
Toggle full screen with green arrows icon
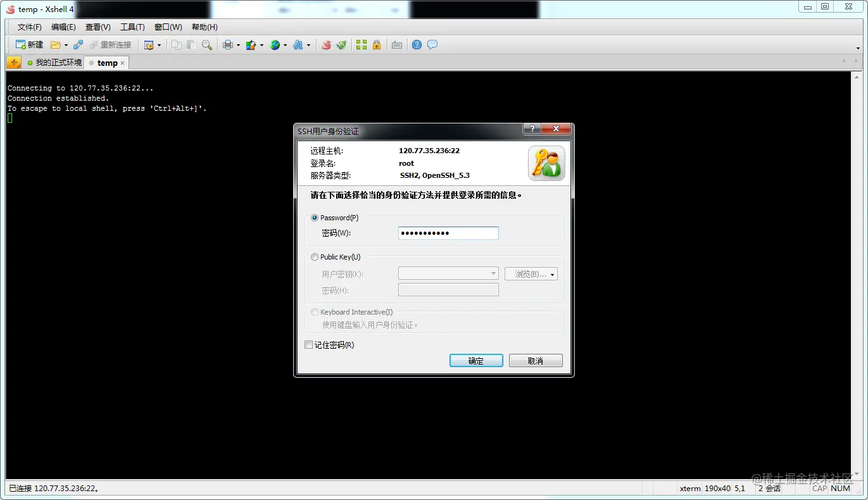coord(362,45)
